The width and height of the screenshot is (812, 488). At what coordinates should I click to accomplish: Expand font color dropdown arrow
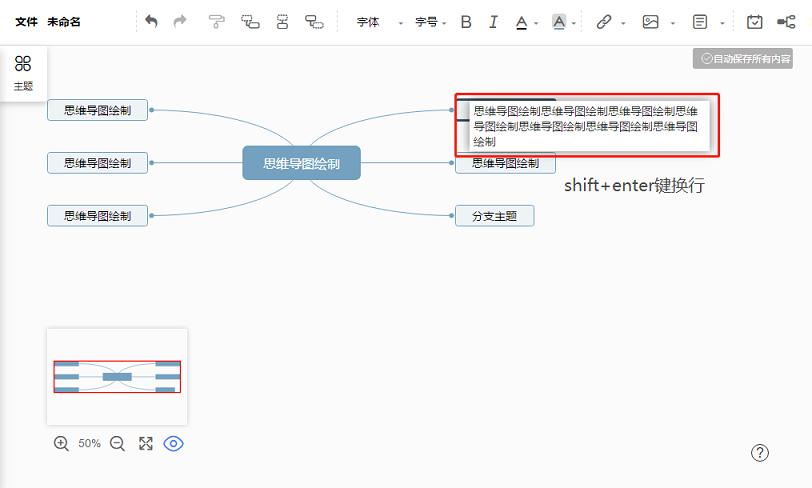pos(536,23)
